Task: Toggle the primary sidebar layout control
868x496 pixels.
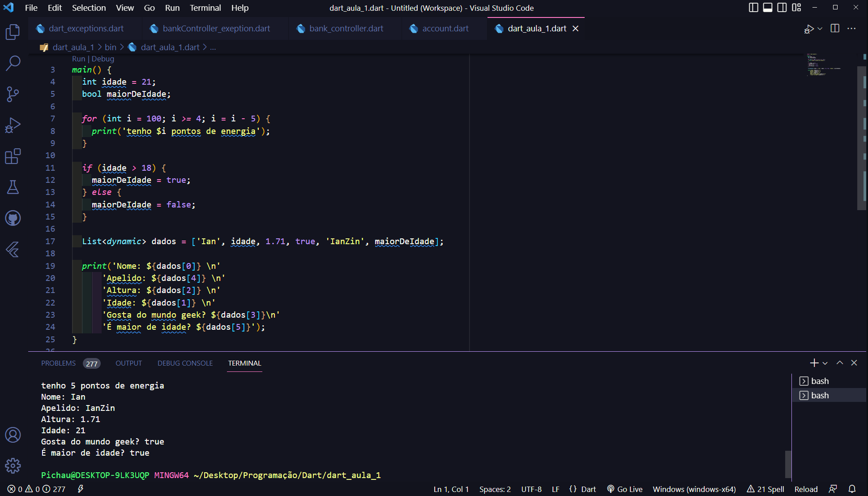Action: 753,7
